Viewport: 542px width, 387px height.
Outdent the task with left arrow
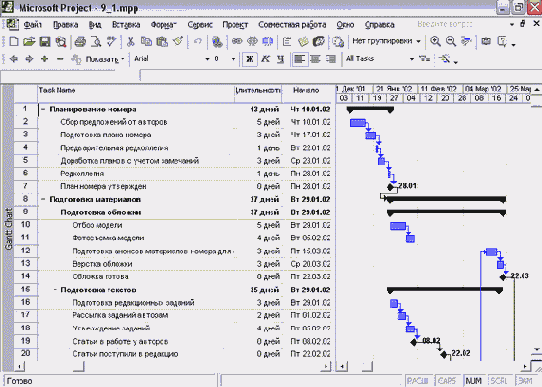[x=14, y=59]
